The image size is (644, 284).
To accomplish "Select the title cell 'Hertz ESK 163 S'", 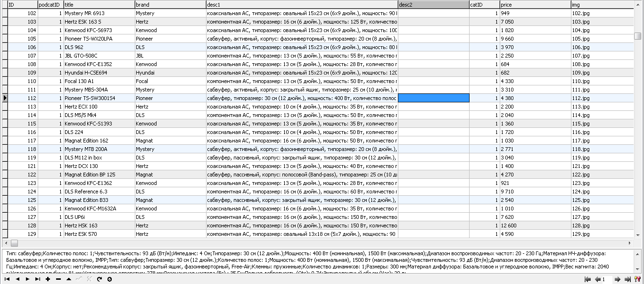I will coord(99,21).
